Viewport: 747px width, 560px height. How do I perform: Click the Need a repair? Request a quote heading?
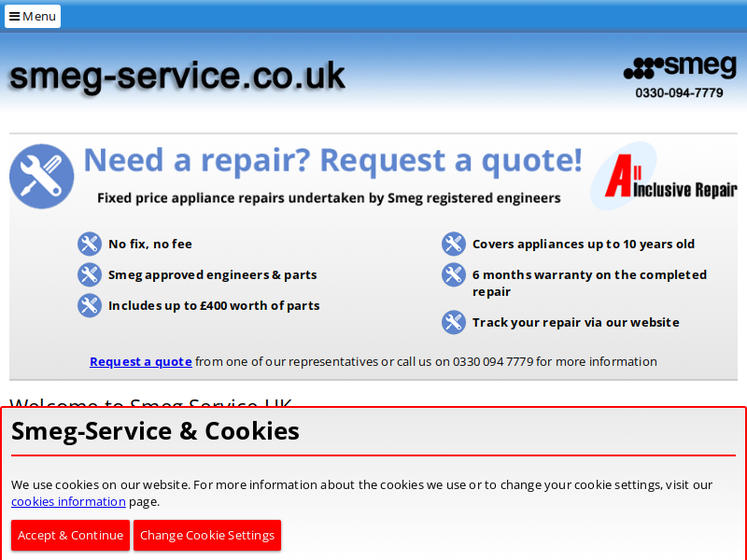tap(332, 160)
